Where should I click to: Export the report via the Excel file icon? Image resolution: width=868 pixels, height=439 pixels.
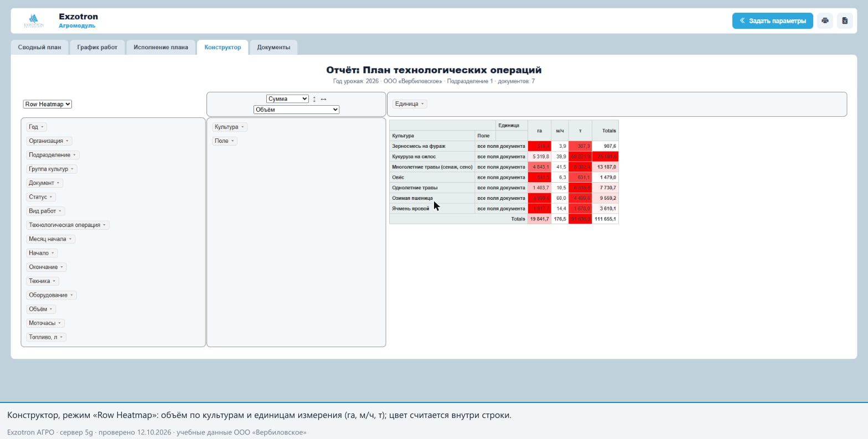click(845, 21)
